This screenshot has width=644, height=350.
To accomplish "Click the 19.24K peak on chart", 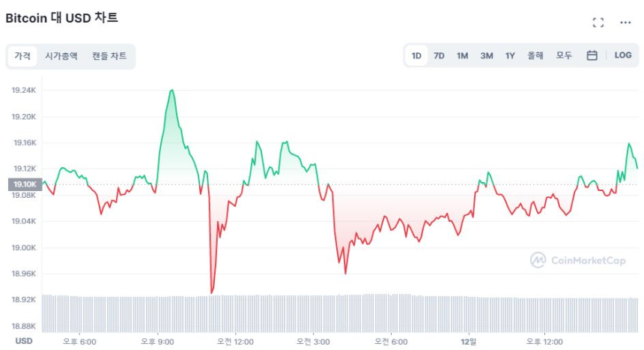I will click(172, 91).
